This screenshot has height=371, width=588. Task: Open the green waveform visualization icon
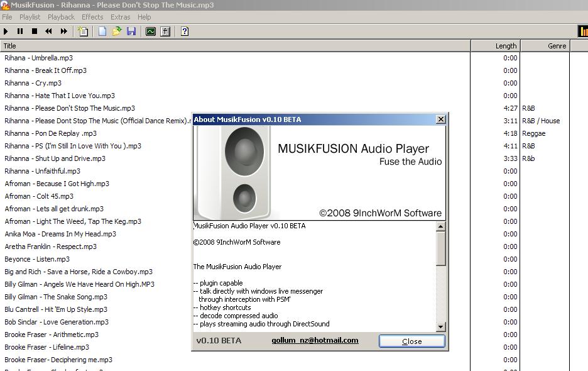[x=151, y=31]
